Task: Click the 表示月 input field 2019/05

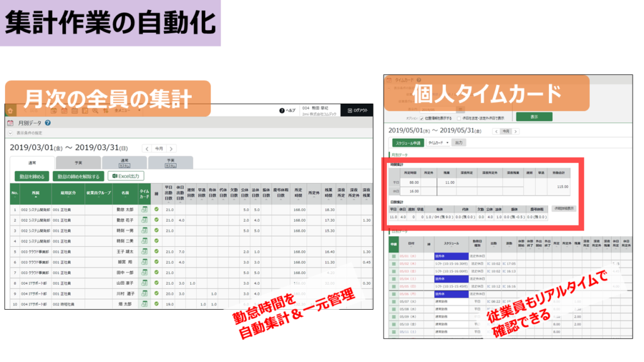Action: coord(438,109)
